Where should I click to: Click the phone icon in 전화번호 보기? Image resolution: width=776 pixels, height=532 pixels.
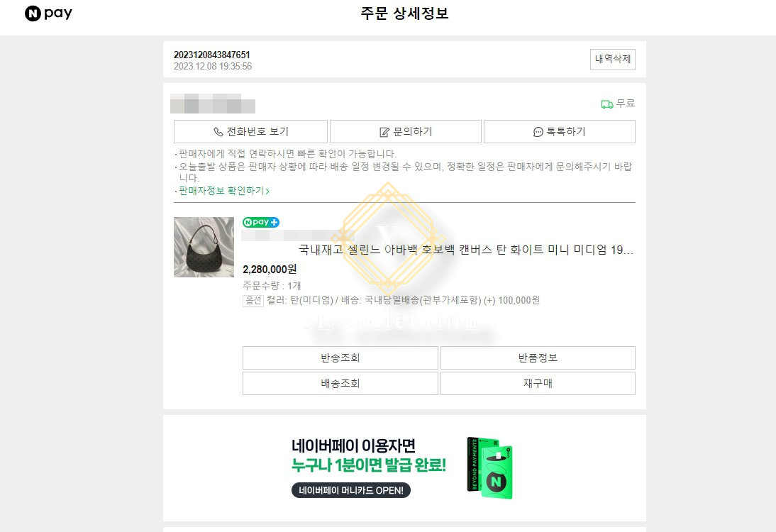tap(218, 132)
